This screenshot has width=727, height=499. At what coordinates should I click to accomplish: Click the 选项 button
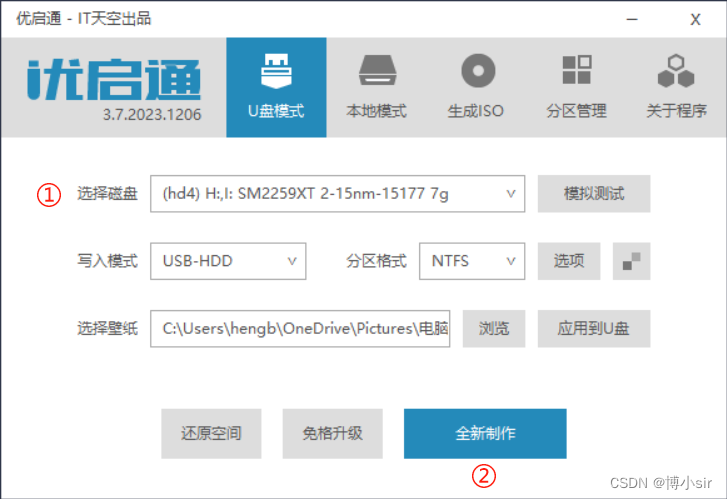[x=569, y=261]
